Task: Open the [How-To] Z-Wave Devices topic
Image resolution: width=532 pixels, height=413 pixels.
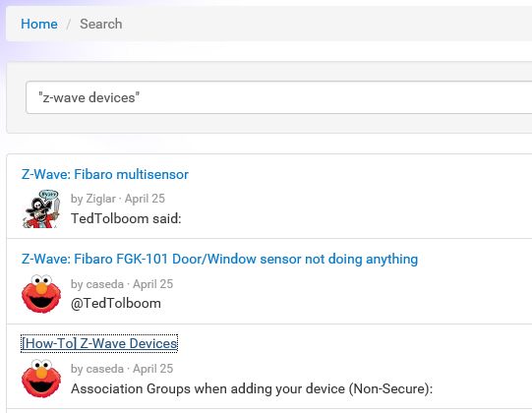Action: point(99,343)
